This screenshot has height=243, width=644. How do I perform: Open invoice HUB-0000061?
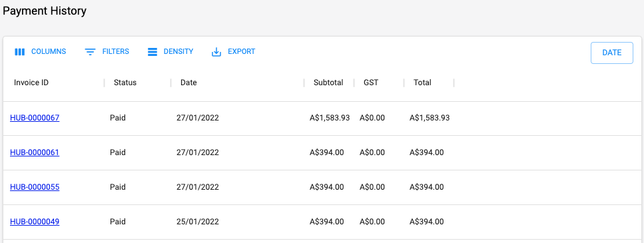click(35, 152)
